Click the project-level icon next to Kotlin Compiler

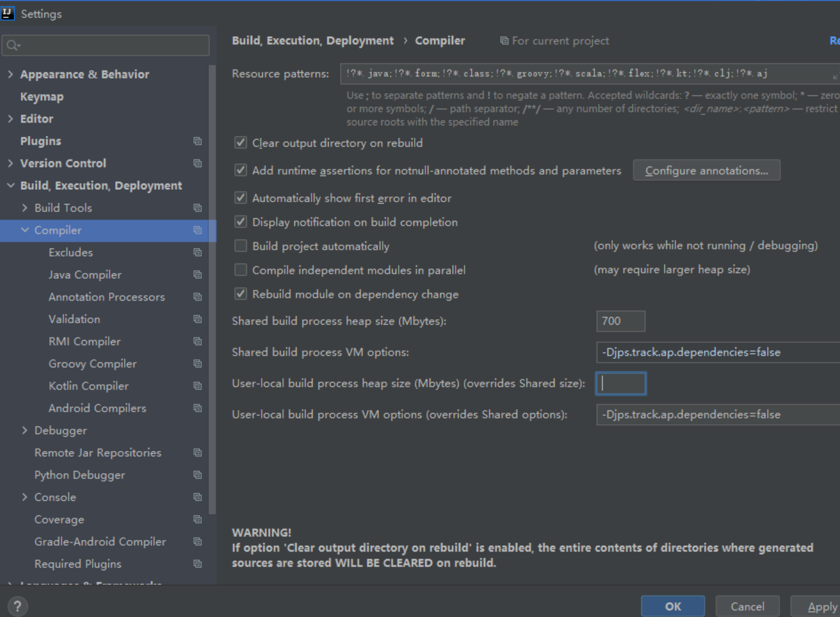198,386
